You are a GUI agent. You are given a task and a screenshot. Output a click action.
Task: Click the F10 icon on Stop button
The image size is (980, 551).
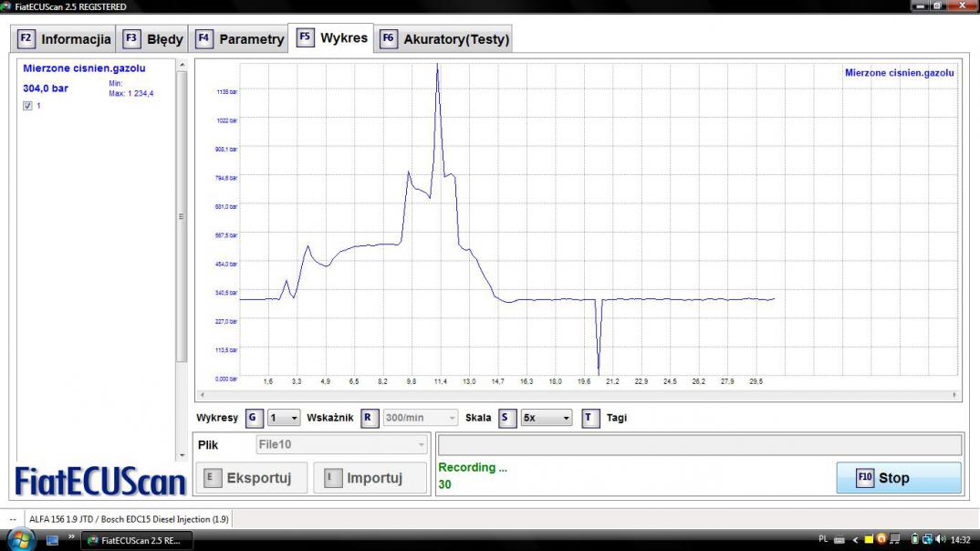coord(865,478)
